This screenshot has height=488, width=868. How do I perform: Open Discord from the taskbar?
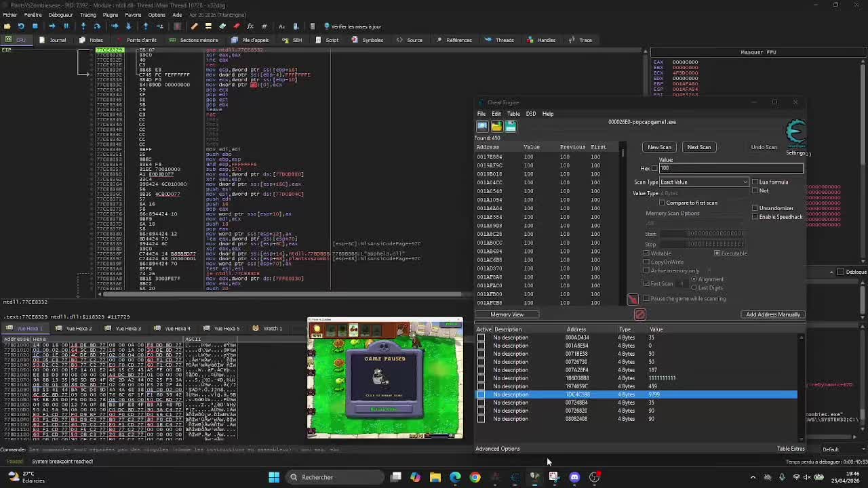[574, 477]
